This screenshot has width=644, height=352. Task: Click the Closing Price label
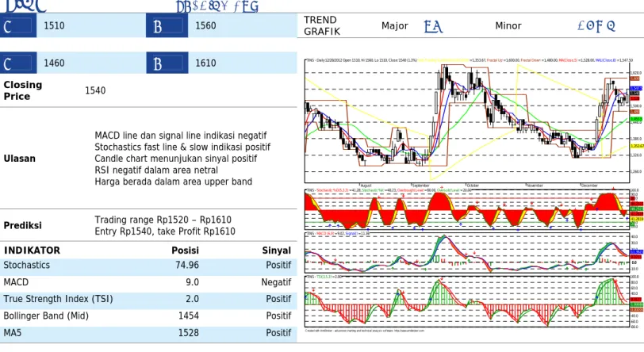22,90
